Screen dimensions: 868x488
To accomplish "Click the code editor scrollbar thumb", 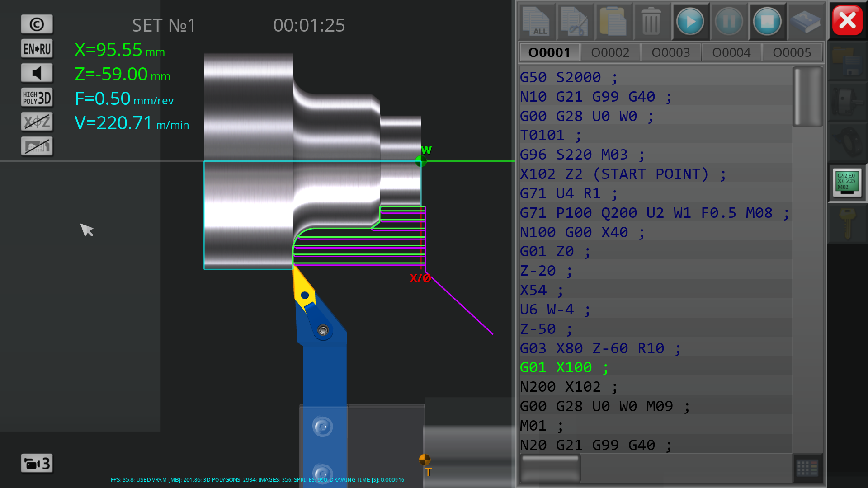I will 807,97.
